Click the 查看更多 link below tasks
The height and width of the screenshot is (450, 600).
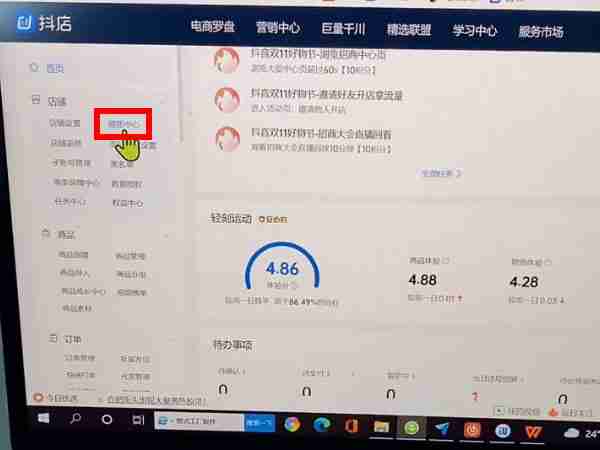tap(441, 173)
